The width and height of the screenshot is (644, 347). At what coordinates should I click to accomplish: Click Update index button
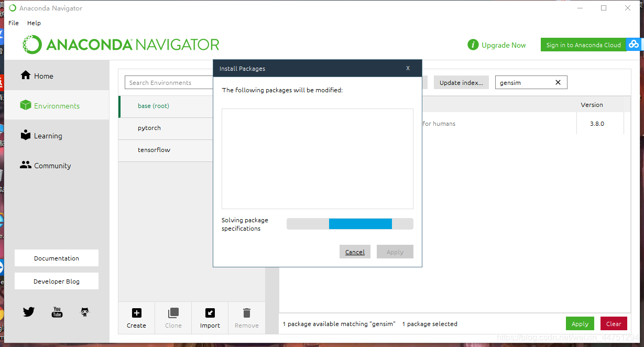pos(461,82)
